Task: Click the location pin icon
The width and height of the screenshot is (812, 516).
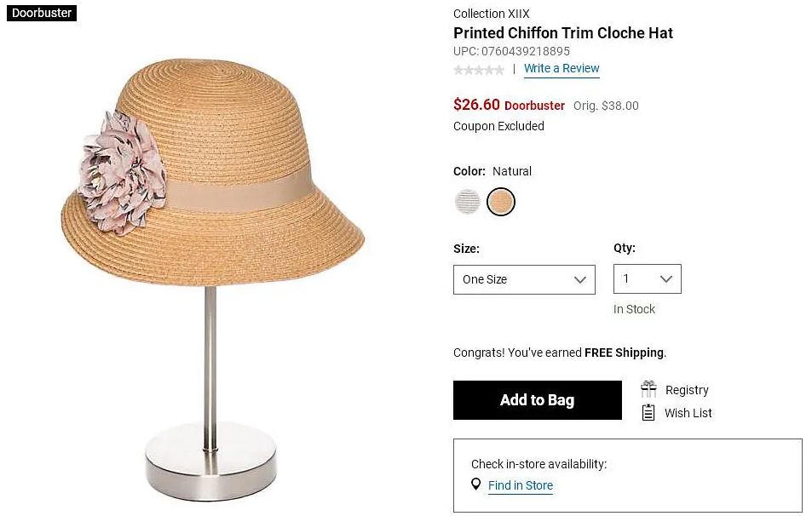Action: pos(476,484)
